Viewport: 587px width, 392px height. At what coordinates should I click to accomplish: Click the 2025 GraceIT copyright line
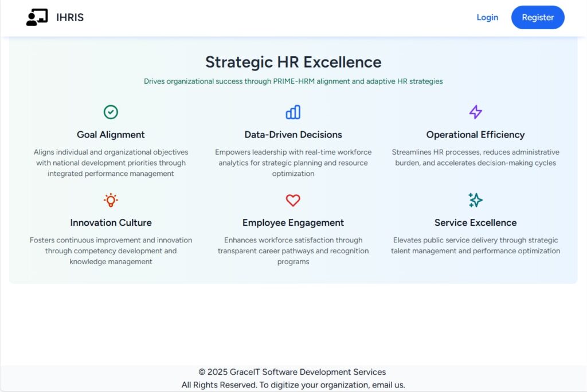point(292,372)
